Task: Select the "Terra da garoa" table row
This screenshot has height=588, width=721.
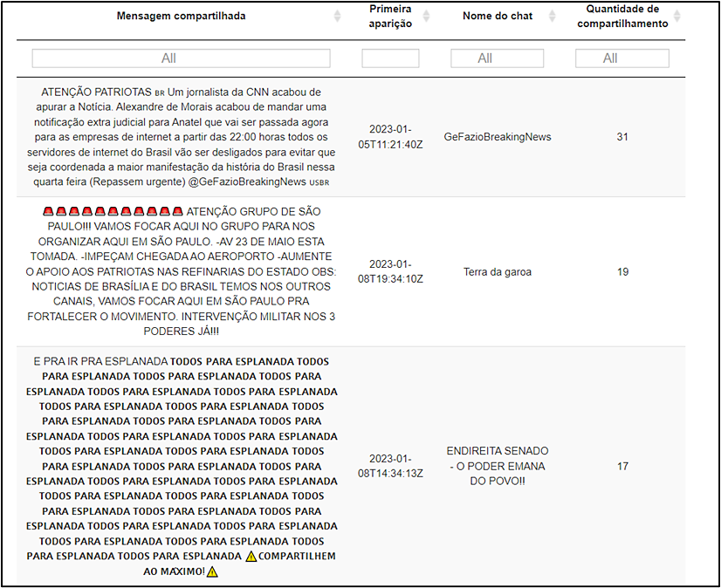Action: coord(498,271)
